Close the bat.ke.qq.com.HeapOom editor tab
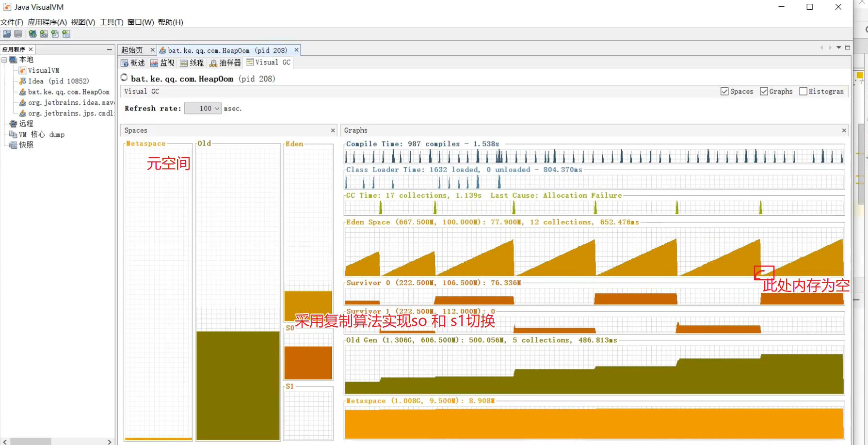This screenshot has height=445, width=868. pos(296,50)
